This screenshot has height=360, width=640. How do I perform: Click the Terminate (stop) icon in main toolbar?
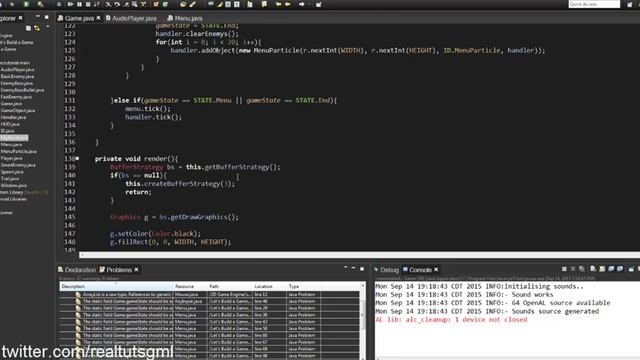pos(88,4)
